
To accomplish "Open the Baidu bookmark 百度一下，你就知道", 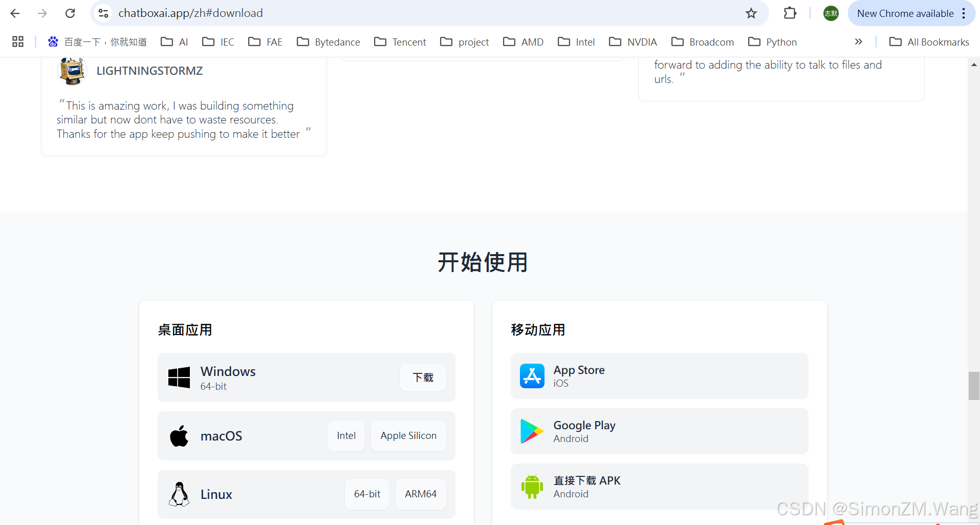I will click(x=97, y=42).
